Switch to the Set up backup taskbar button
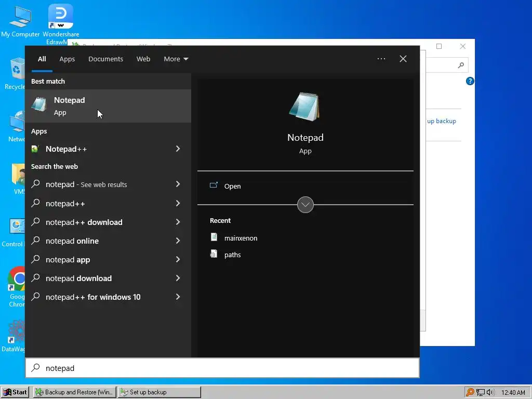Viewport: 532px width, 399px height. click(x=159, y=392)
